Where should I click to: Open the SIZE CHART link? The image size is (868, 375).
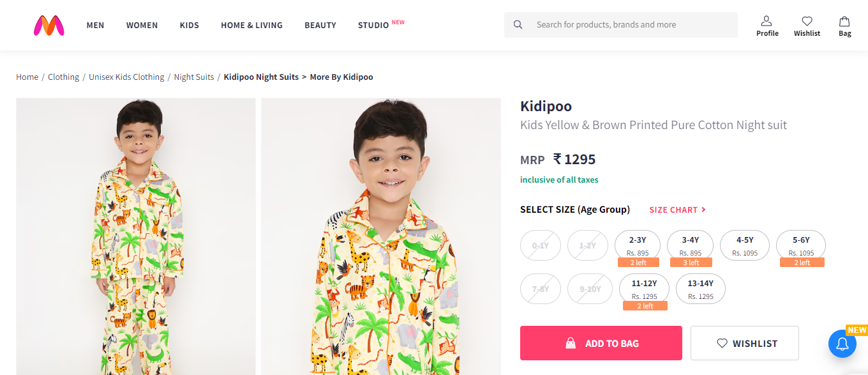[x=677, y=210]
